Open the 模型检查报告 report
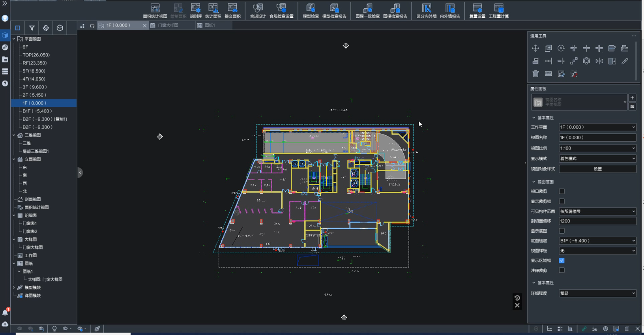This screenshot has height=335, width=644. coord(334,11)
